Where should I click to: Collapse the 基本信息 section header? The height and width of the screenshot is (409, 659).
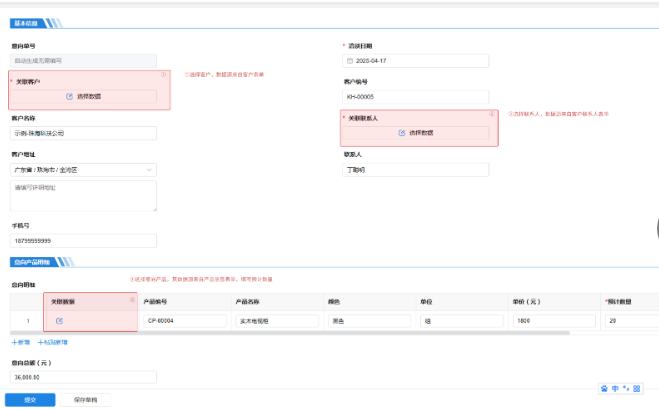25,22
